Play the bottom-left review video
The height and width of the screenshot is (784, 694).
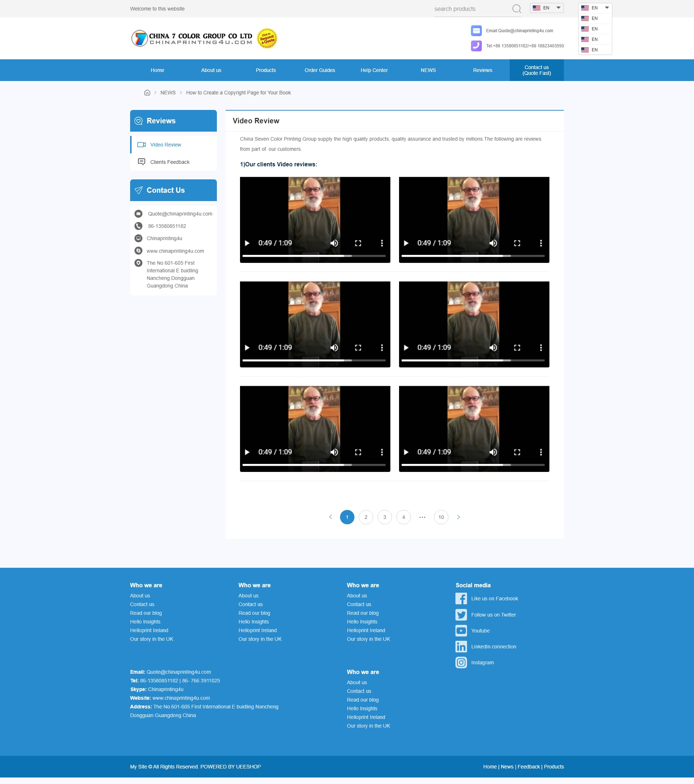coord(247,452)
